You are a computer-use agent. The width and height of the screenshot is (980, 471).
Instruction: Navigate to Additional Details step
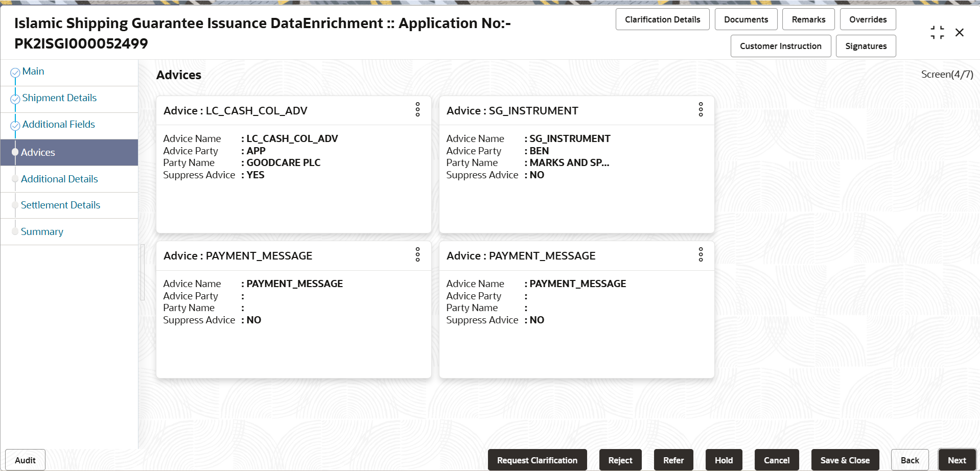tap(59, 179)
